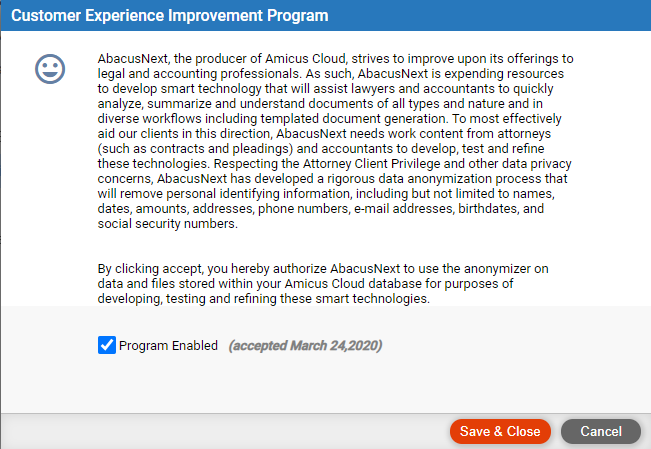Click the words "Amicus Cloud" in first line
651x449 pixels.
306,59
